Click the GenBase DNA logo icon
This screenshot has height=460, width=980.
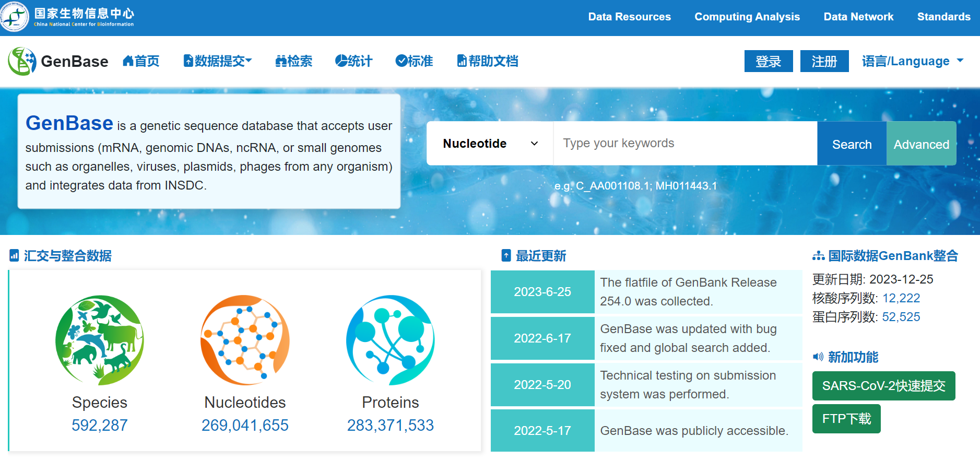pyautogui.click(x=22, y=61)
